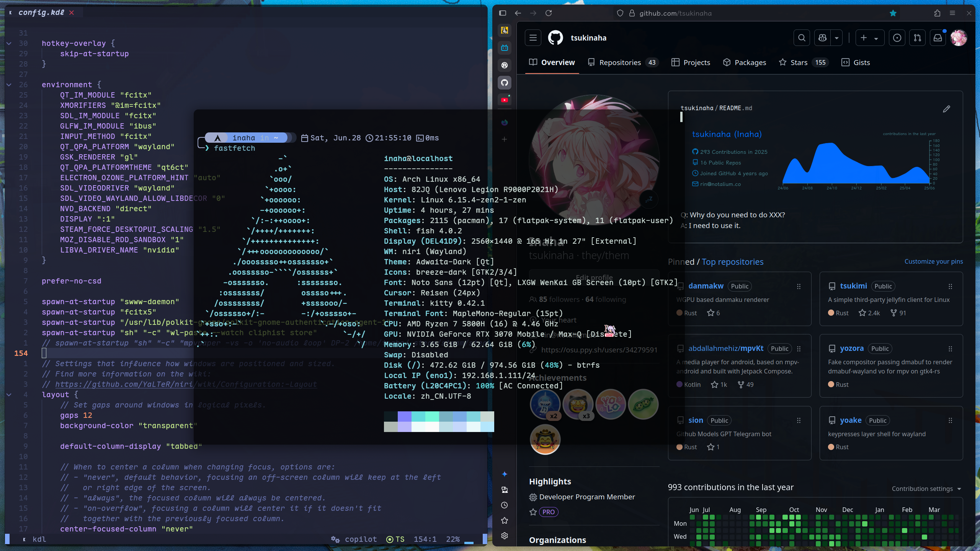
Task: Open GitHub search
Action: [802, 37]
